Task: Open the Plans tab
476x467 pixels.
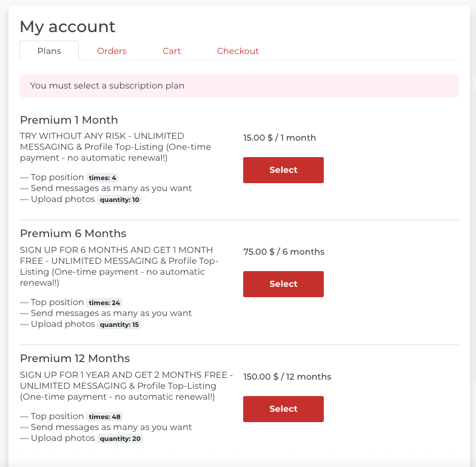Action: [49, 51]
